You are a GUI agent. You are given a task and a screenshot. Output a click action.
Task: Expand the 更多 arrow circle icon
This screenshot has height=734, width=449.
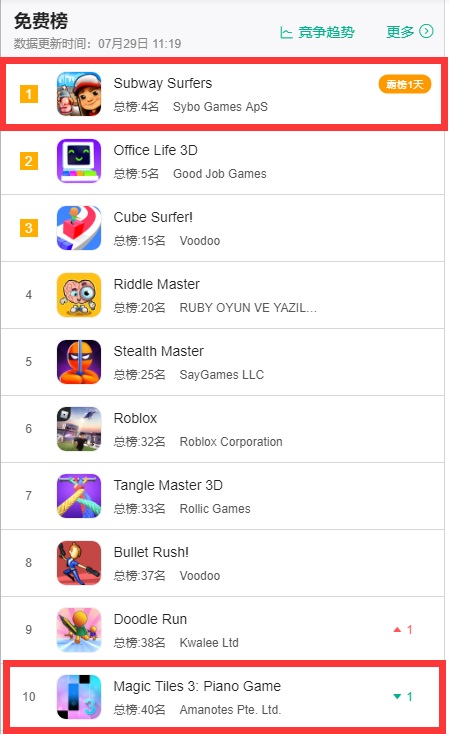click(x=426, y=31)
